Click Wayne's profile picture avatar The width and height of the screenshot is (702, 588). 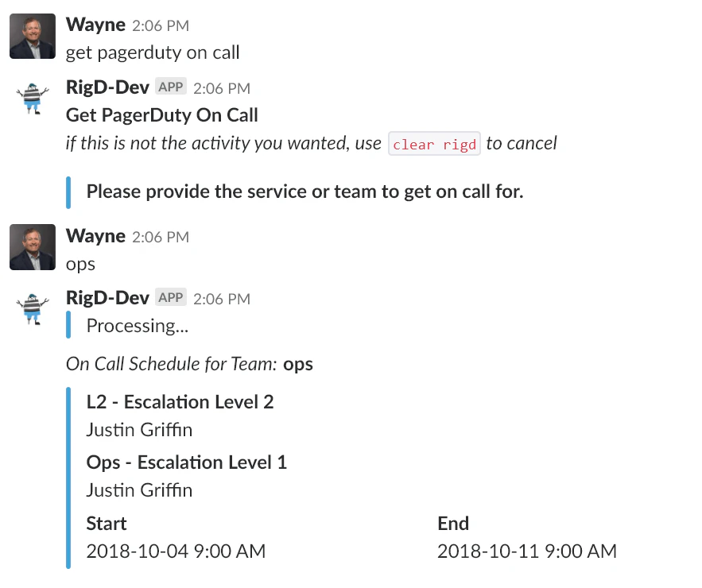[32, 36]
